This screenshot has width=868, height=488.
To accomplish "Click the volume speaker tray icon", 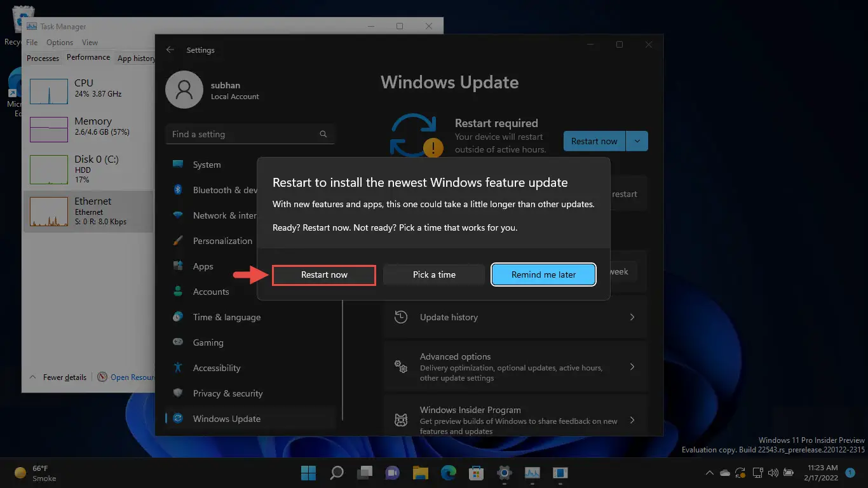I will pos(773,473).
